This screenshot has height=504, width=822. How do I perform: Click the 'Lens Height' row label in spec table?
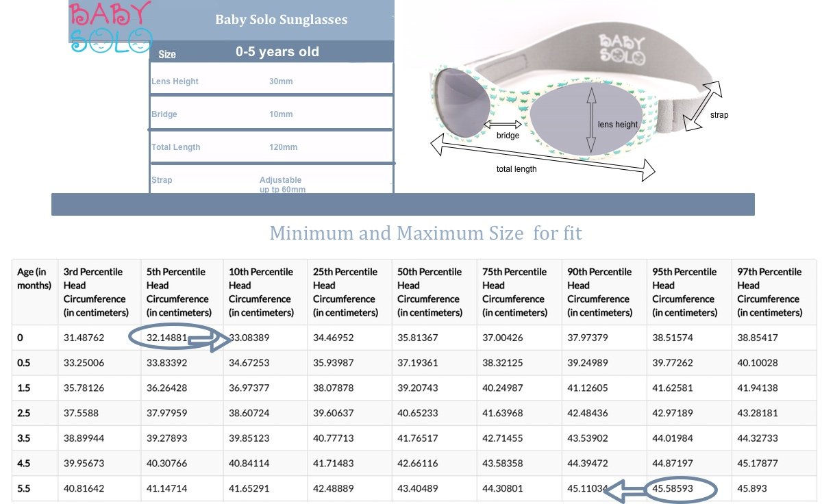tap(175, 81)
